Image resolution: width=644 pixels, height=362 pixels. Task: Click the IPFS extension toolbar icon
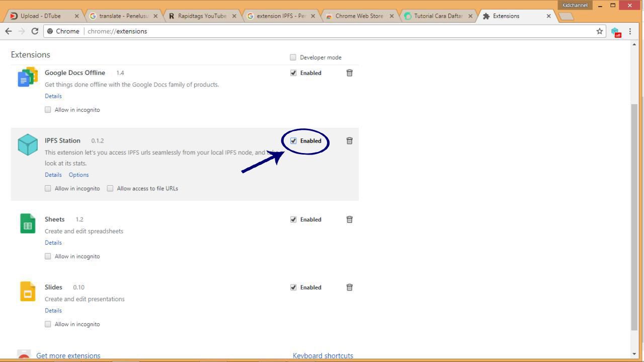coord(616,32)
